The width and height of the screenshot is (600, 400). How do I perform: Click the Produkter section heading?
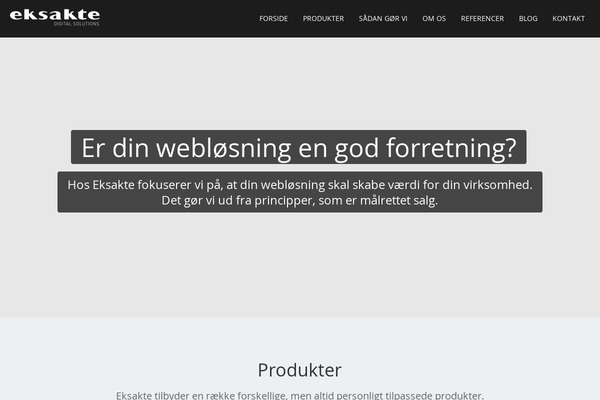pos(300,370)
